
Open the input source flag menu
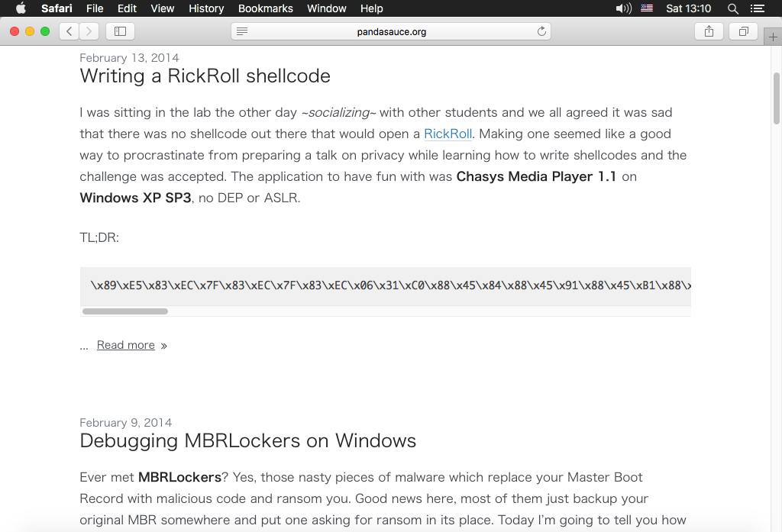(647, 8)
